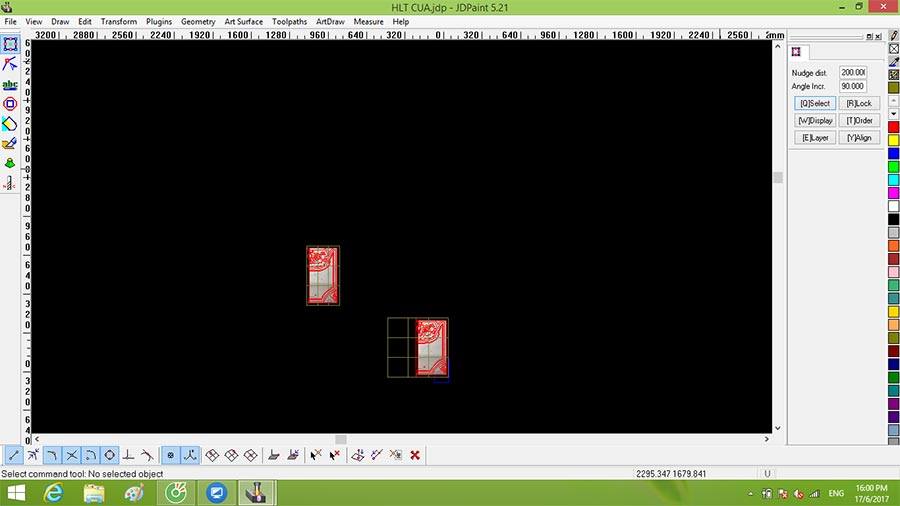The width and height of the screenshot is (900, 506).
Task: Click the [Y]Align button
Action: point(859,138)
